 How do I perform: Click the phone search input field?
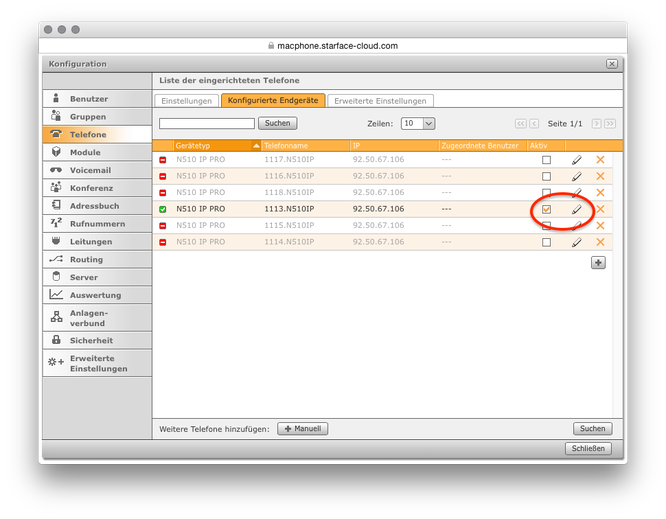(207, 123)
